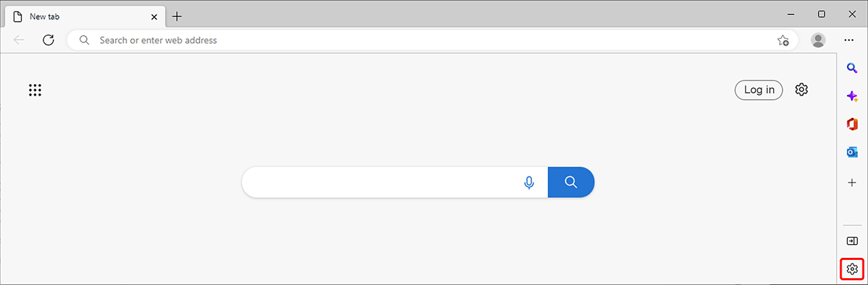Image resolution: width=868 pixels, height=285 pixels.
Task: Add this page to favorites
Action: pos(783,41)
